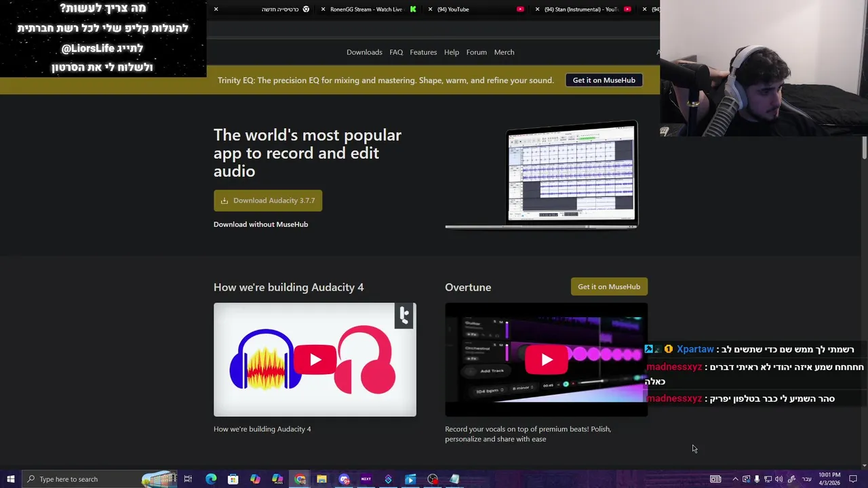The image size is (868, 488).
Task: Open the Download without MuseHub link
Action: pyautogui.click(x=260, y=224)
